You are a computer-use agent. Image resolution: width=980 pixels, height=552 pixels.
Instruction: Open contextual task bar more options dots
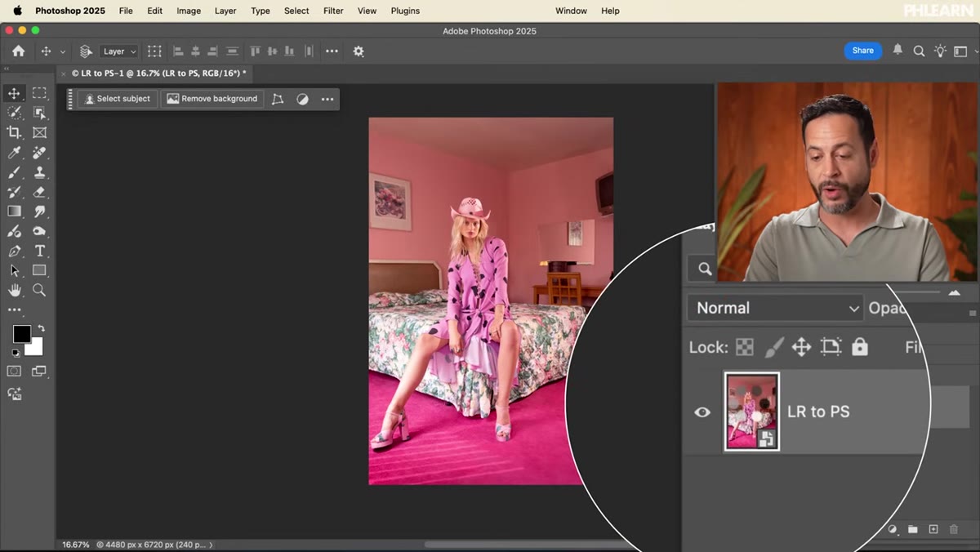327,99
